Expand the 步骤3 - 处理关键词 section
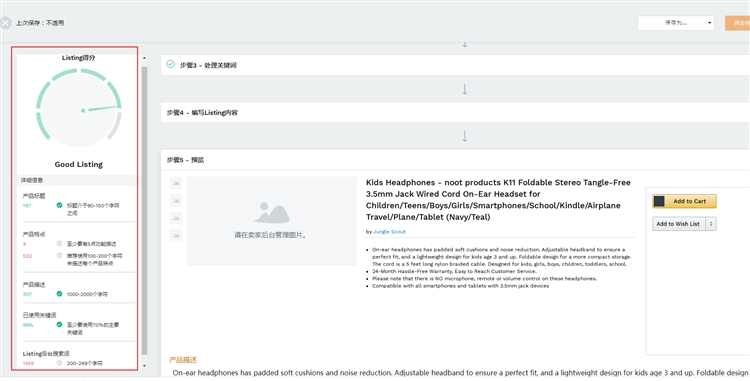The height and width of the screenshot is (381, 750). point(455,65)
